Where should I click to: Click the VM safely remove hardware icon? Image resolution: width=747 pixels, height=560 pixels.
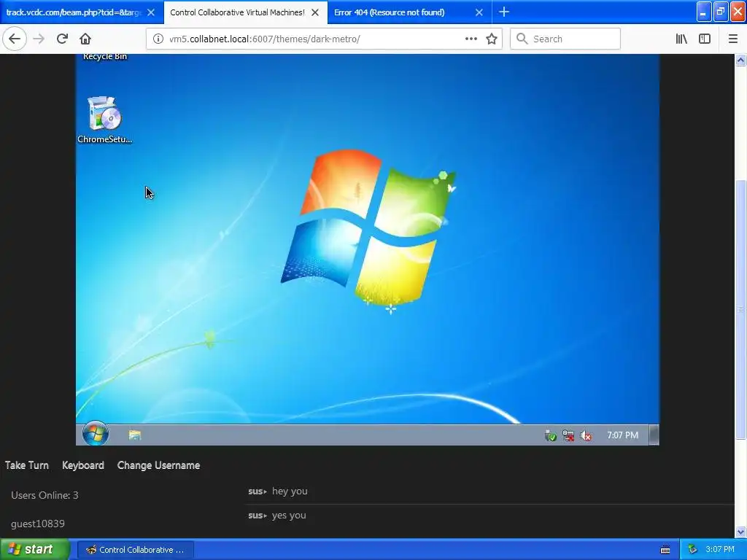(x=550, y=435)
